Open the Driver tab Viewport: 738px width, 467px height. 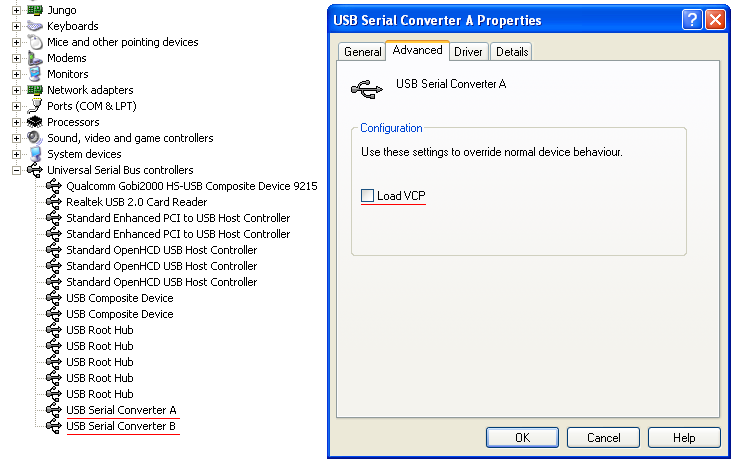468,52
